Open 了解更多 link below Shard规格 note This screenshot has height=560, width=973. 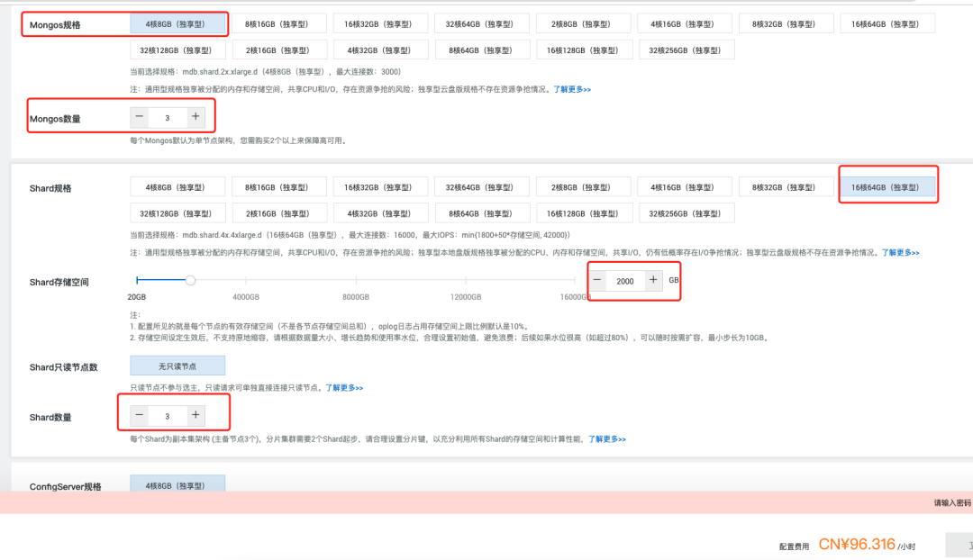900,252
